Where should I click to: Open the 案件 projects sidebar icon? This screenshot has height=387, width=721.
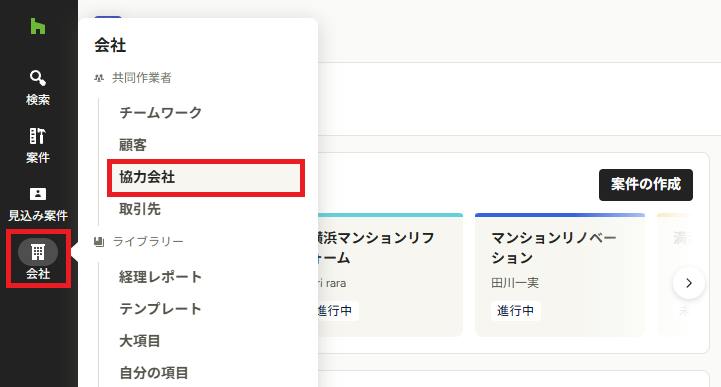[38, 136]
